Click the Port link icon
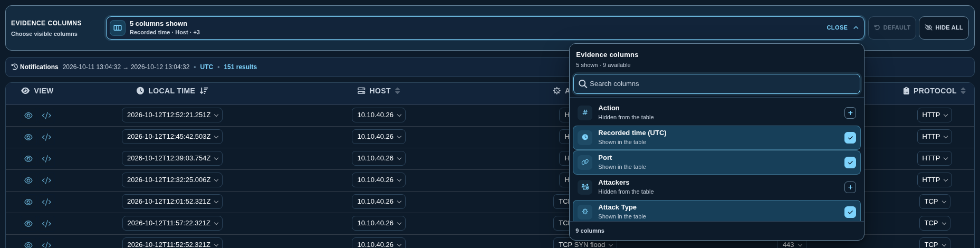Viewport: 980px width, 248px height. (x=585, y=162)
